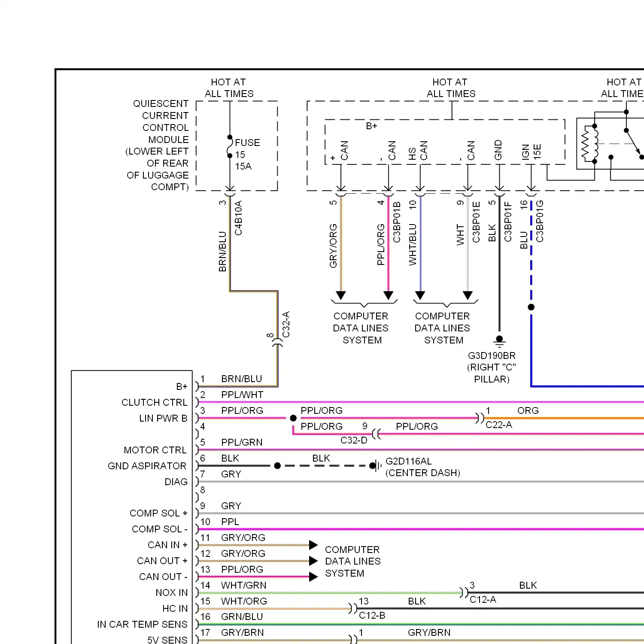Click the C32-D connector label
This screenshot has height=644, width=644.
(x=354, y=440)
